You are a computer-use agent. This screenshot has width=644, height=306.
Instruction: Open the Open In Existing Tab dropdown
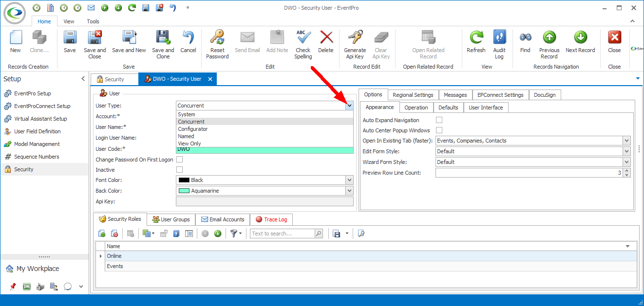626,141
